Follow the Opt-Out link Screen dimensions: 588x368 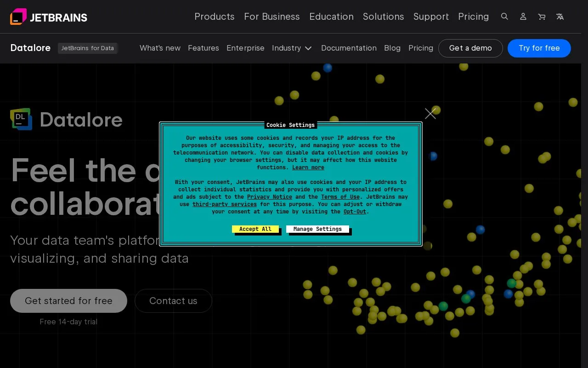[355, 212]
